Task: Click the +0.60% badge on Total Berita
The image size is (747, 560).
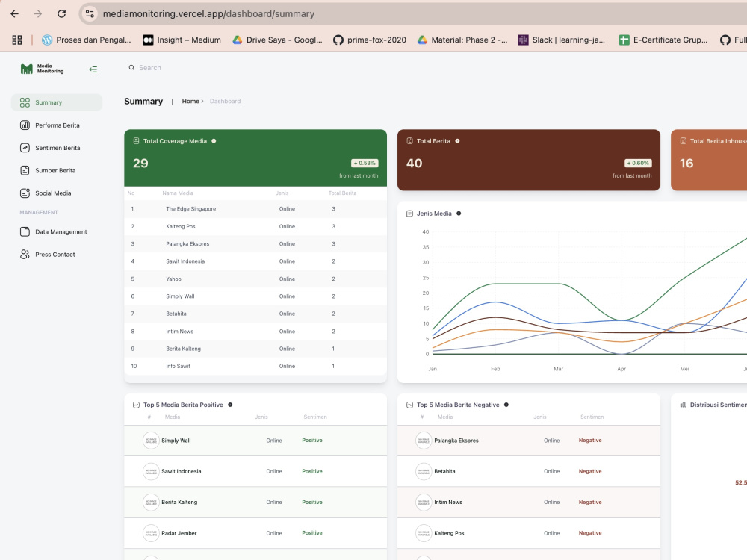Action: pos(639,163)
